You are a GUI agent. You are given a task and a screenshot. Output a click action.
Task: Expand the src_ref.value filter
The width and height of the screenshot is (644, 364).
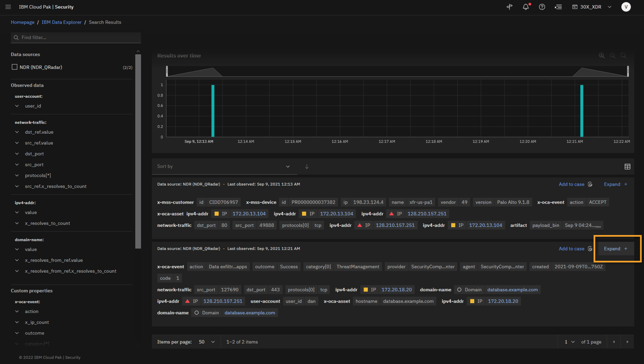17,143
